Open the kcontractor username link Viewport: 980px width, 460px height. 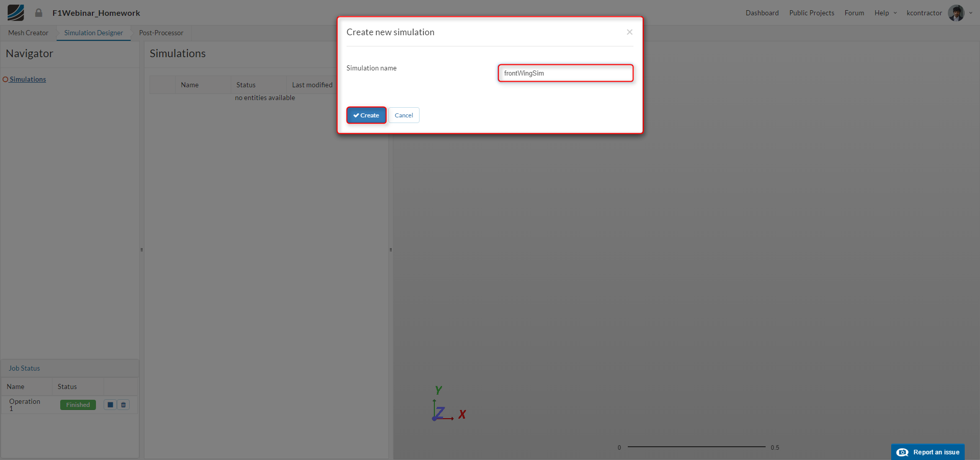924,13
